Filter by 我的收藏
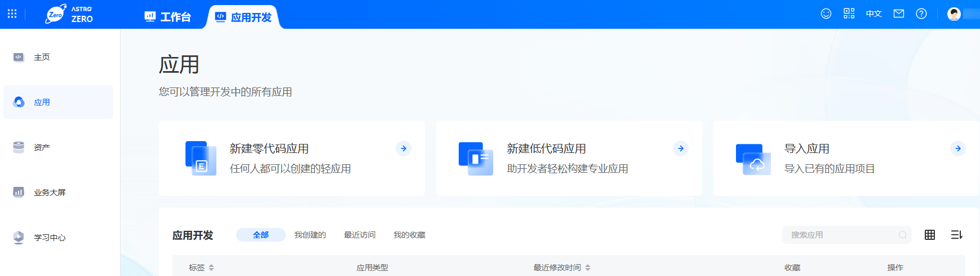 [x=409, y=235]
